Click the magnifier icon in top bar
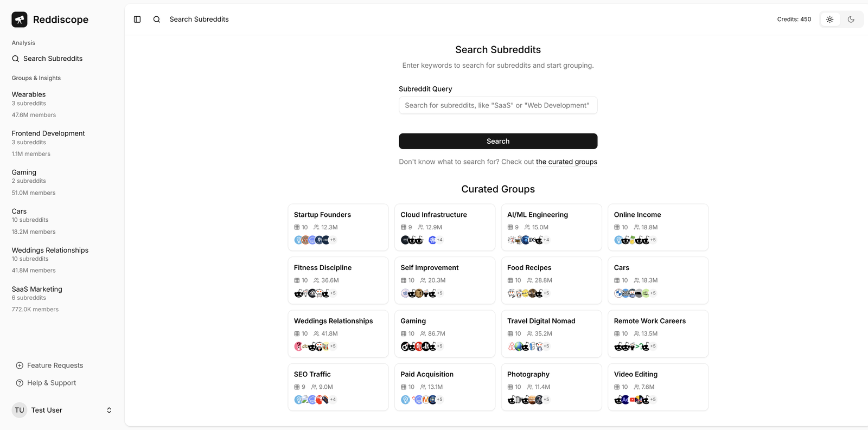Viewport: 868px width, 430px height. [x=157, y=20]
